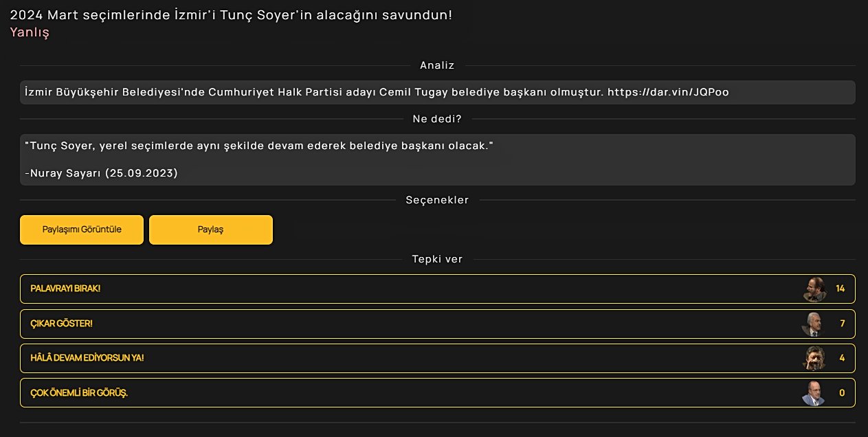This screenshot has width=868, height=437.
Task: Pick the ÇOK ÖNEMLİ BİR GÖRÜŞ. reaction
Action: click(80, 394)
